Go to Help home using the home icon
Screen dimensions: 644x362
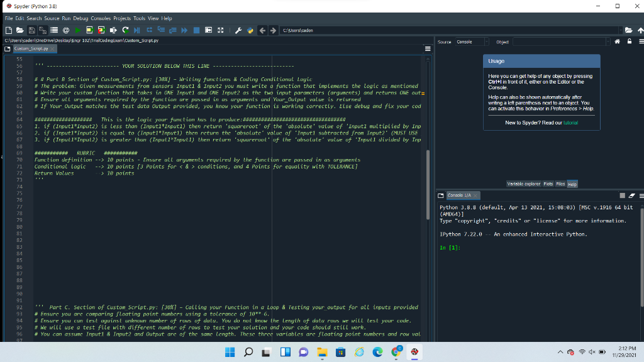(618, 41)
